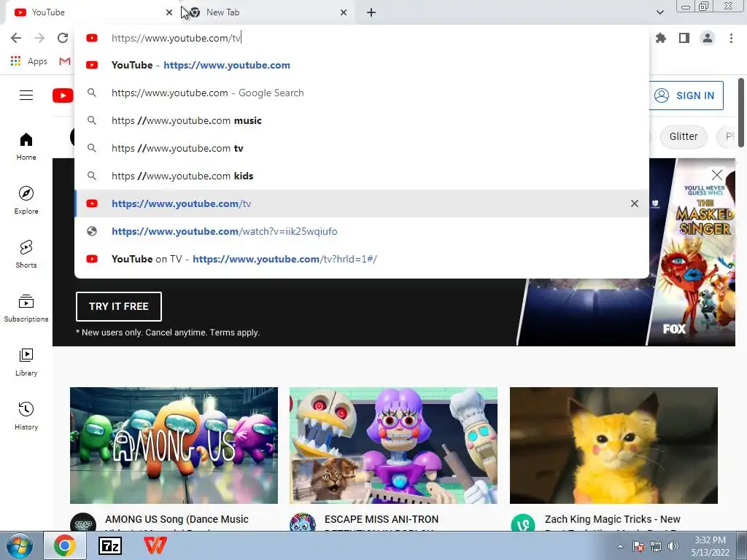This screenshot has height=560, width=747.
Task: Open the Chrome three-dot menu
Action: [731, 38]
